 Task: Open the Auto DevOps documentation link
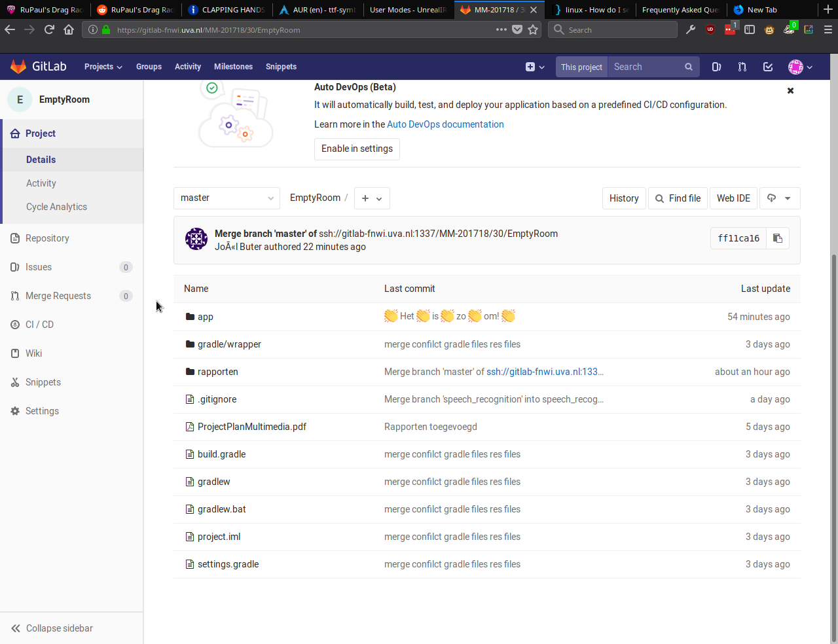point(445,124)
